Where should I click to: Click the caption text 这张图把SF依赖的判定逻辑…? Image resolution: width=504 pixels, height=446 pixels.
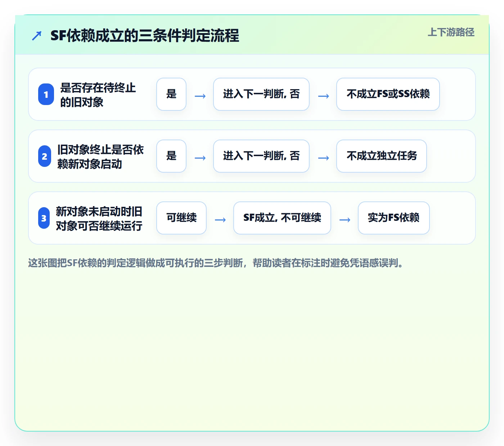click(x=216, y=263)
